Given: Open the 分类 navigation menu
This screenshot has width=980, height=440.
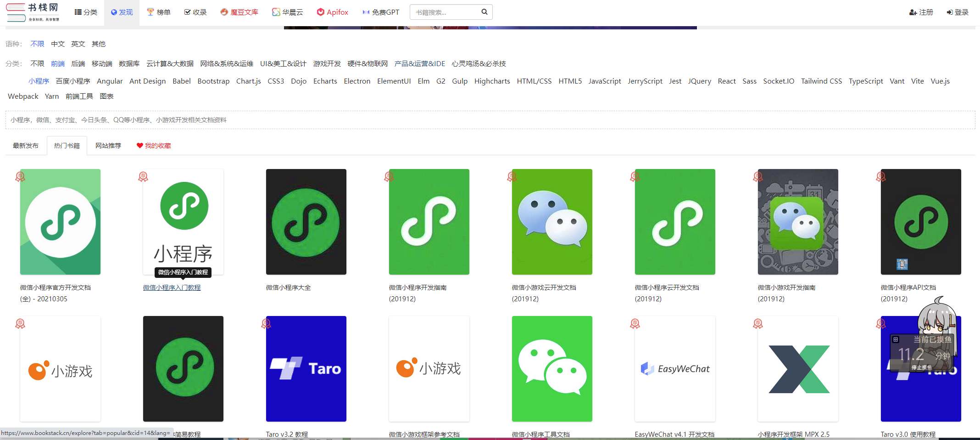Looking at the screenshot, I should pos(86,12).
